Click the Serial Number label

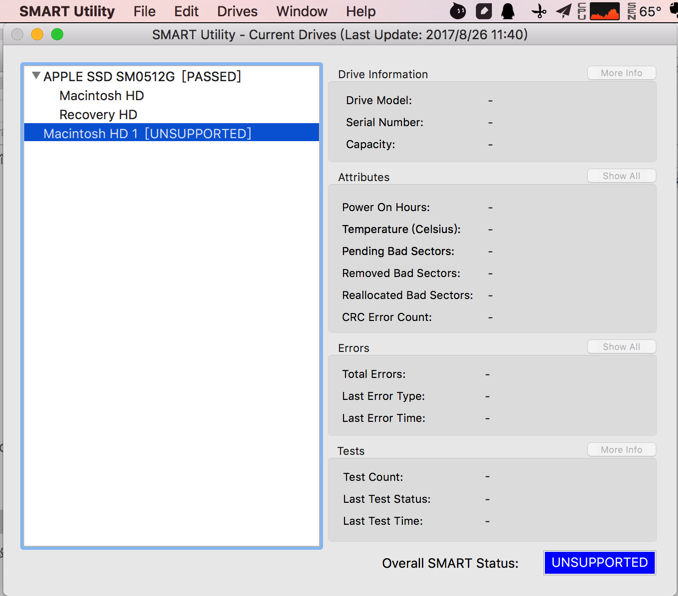point(384,122)
